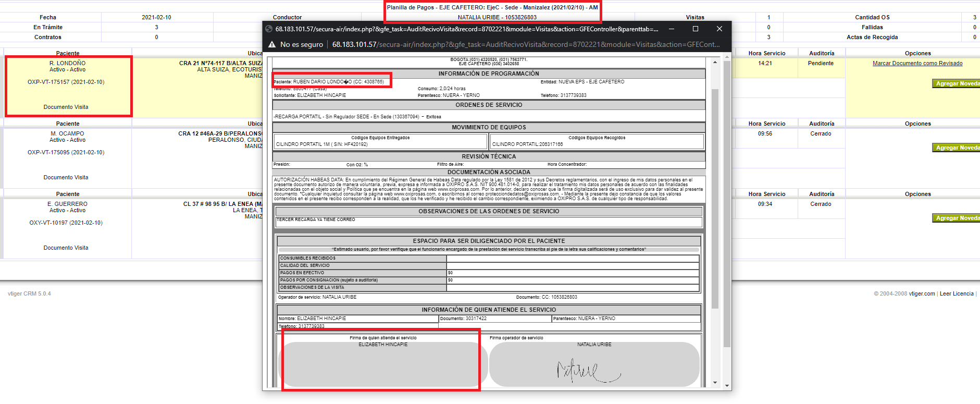Open the vtiger.com footer link
The image size is (980, 404).
922,294
